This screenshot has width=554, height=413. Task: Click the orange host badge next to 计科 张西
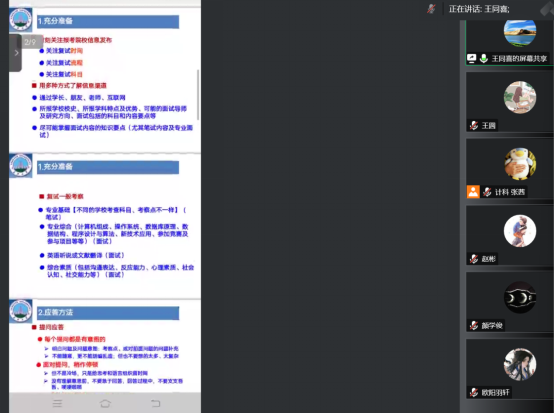473,192
